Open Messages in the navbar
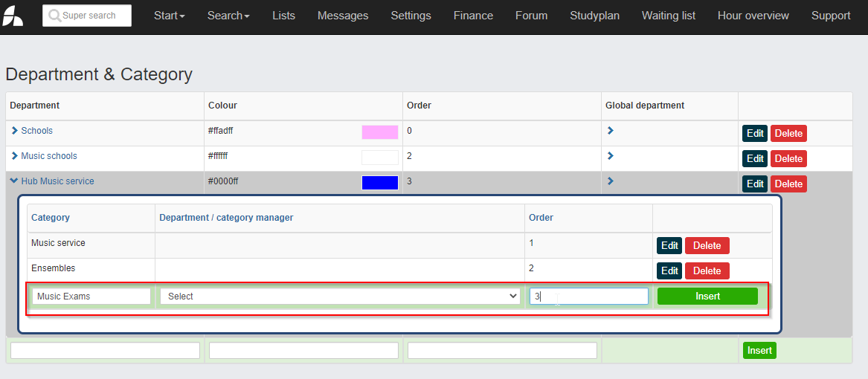This screenshot has height=379, width=868. coord(343,16)
